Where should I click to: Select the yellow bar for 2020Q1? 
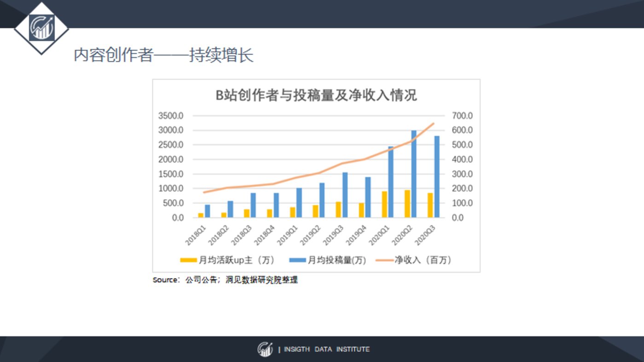(x=384, y=205)
